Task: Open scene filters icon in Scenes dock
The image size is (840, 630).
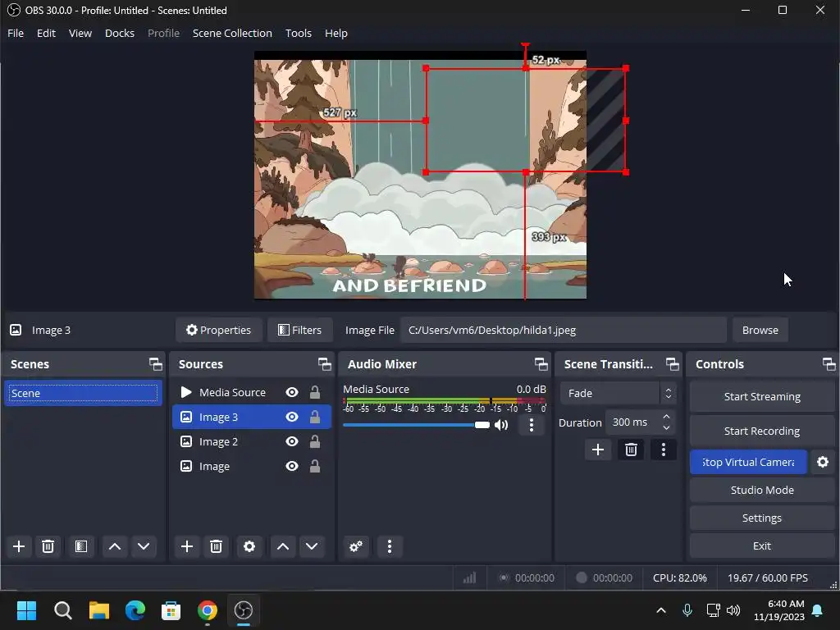Action: [x=81, y=546]
